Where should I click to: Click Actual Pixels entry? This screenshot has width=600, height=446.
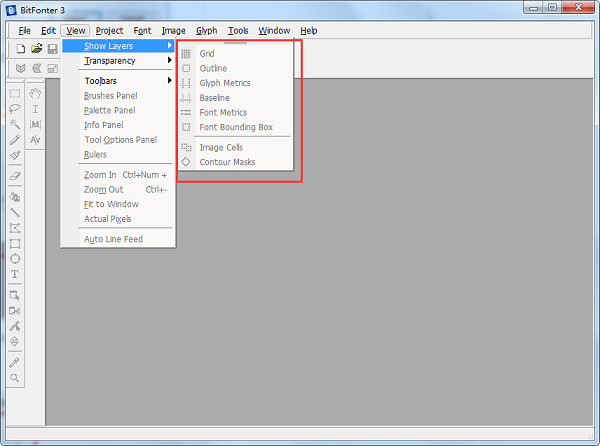pyautogui.click(x=118, y=219)
